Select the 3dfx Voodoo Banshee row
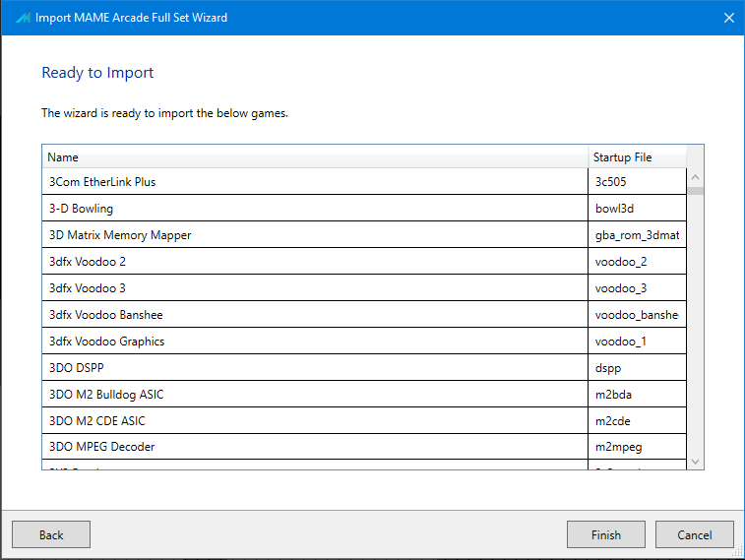The height and width of the screenshot is (560, 745). 364,314
